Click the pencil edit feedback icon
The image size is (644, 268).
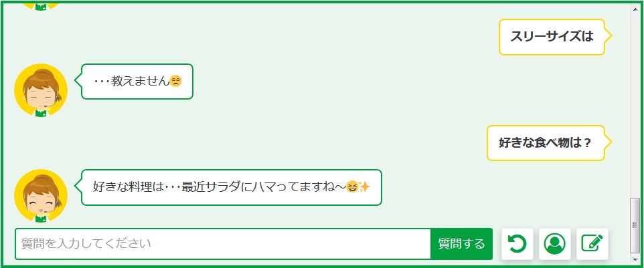coord(592,244)
